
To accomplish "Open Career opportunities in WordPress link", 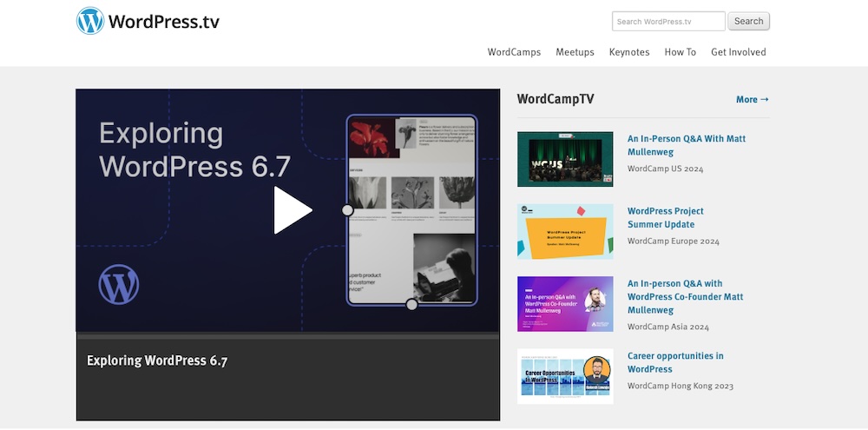I will [674, 362].
